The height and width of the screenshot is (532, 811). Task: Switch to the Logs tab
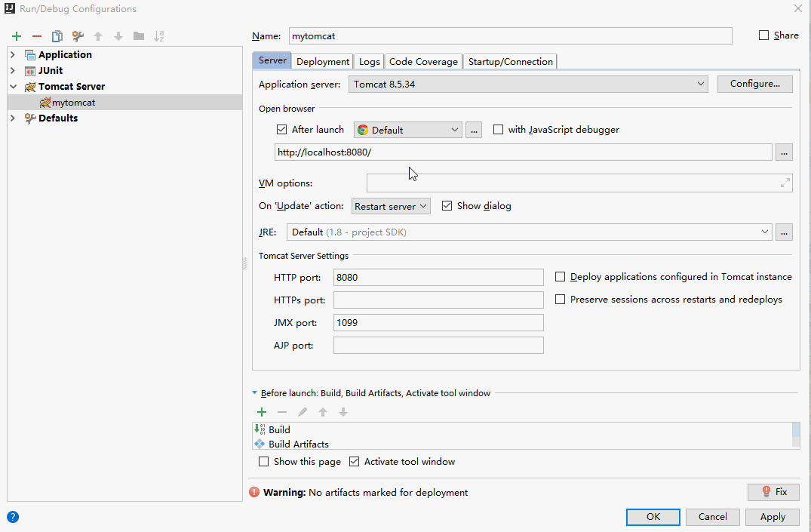(x=370, y=62)
